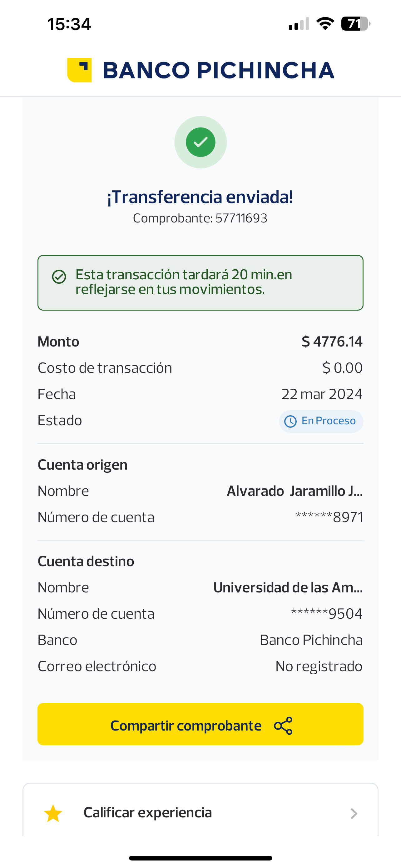Image resolution: width=401 pixels, height=868 pixels.
Task: Tap the home indicator bar
Action: coord(200,858)
